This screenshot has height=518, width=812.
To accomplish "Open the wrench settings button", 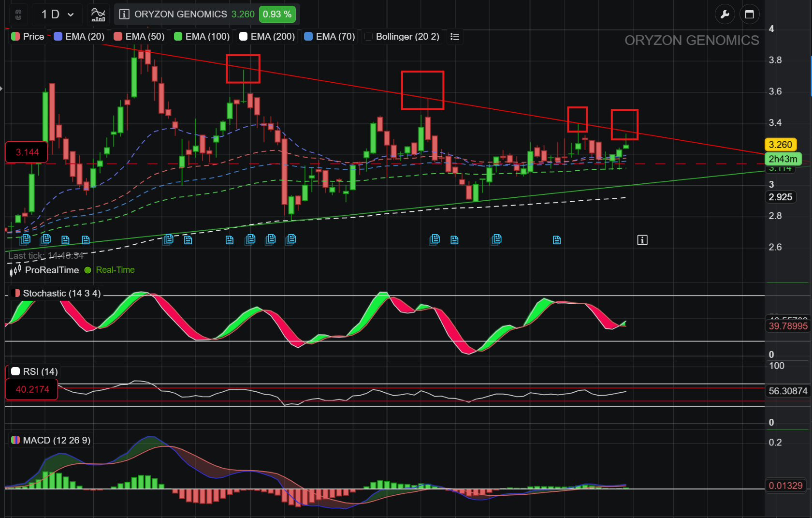I will pos(725,15).
